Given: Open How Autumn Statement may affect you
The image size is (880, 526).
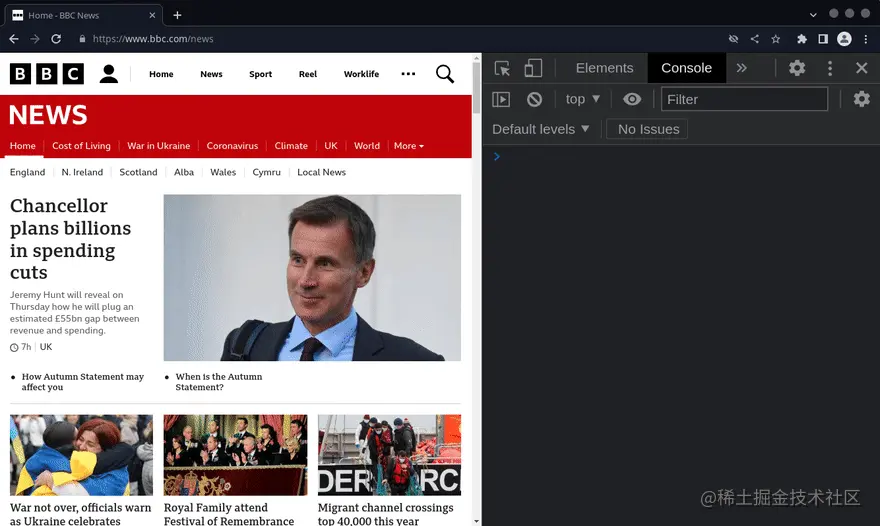Looking at the screenshot, I should (x=83, y=382).
